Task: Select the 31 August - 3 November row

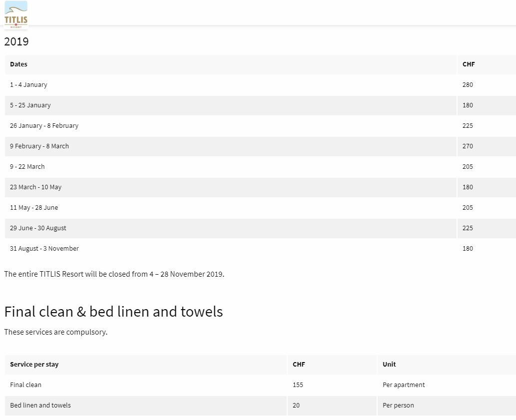Action: [x=44, y=249]
